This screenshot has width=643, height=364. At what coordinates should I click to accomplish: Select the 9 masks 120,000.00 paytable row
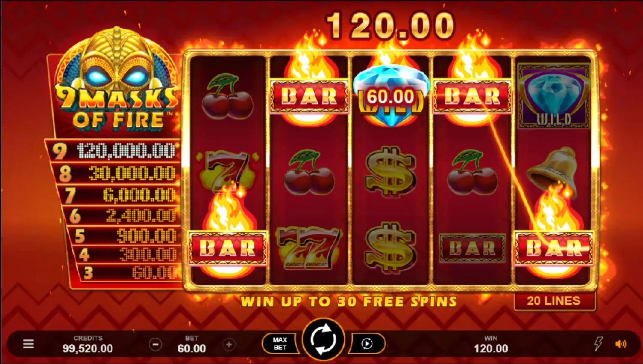[114, 151]
